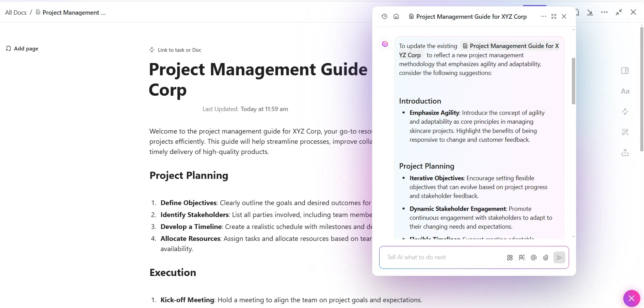This screenshot has height=308, width=644.
Task: Click the 'Last Updated: Today at 11:59 am' text
Action: pyautogui.click(x=245, y=109)
